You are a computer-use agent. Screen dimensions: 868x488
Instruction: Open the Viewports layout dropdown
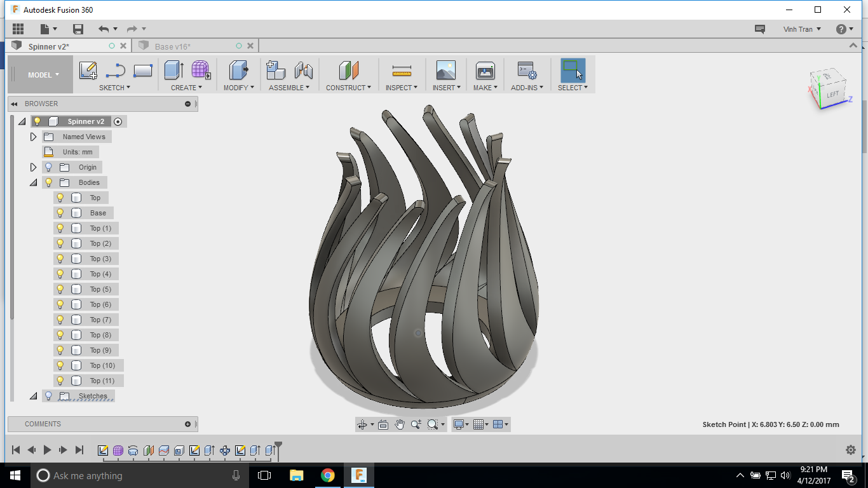(501, 424)
